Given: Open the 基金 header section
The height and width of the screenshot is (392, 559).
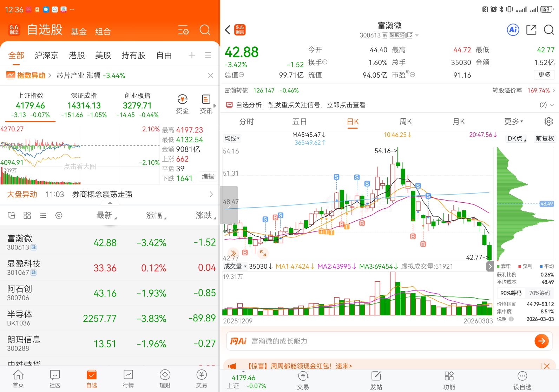Looking at the screenshot, I should click(x=79, y=32).
